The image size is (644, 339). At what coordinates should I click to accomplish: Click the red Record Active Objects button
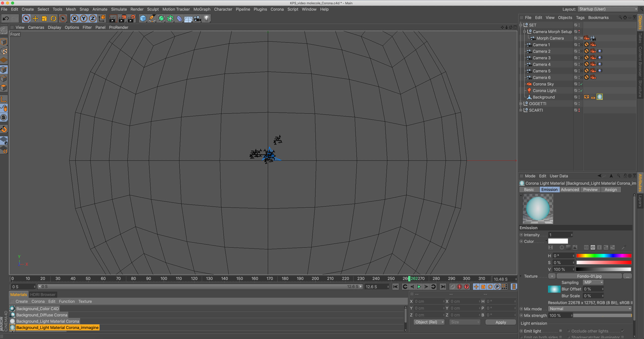[x=459, y=287]
